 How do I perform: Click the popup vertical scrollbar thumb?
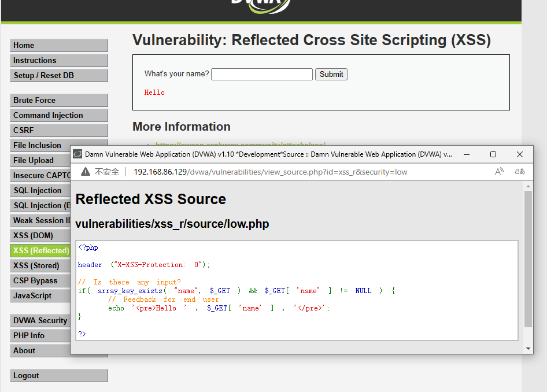528,259
